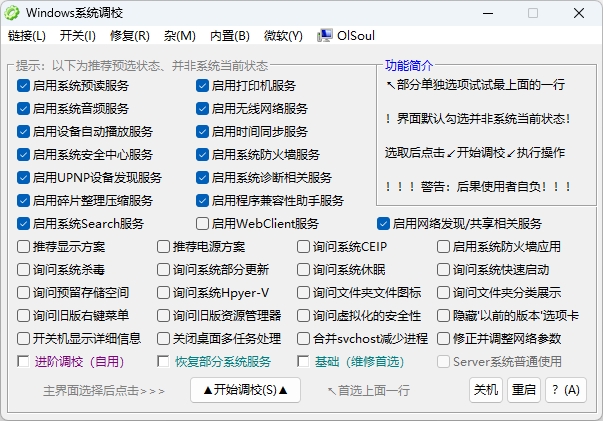The image size is (603, 421).
Task: Enable the 启用WebClient服务 checkbox
Action: coord(203,224)
